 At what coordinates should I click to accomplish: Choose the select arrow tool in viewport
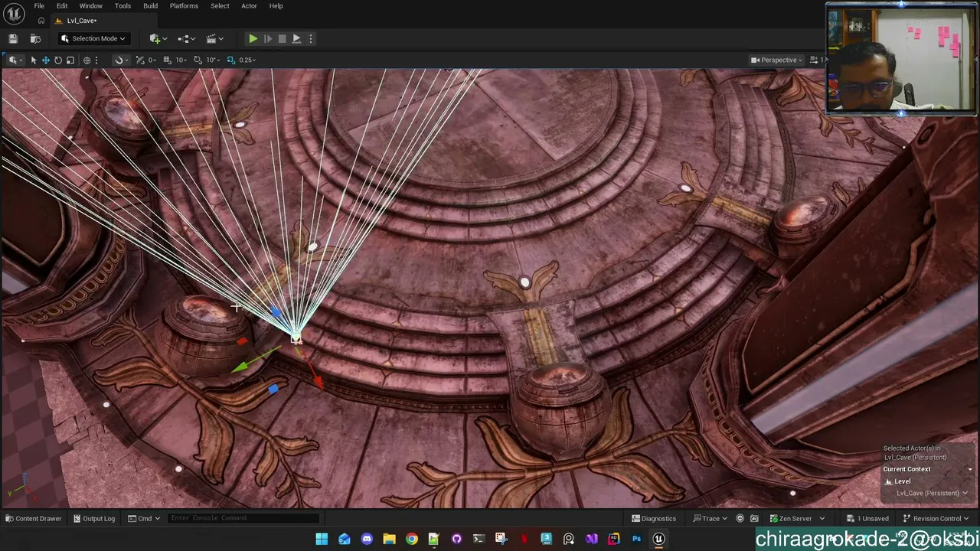[33, 60]
